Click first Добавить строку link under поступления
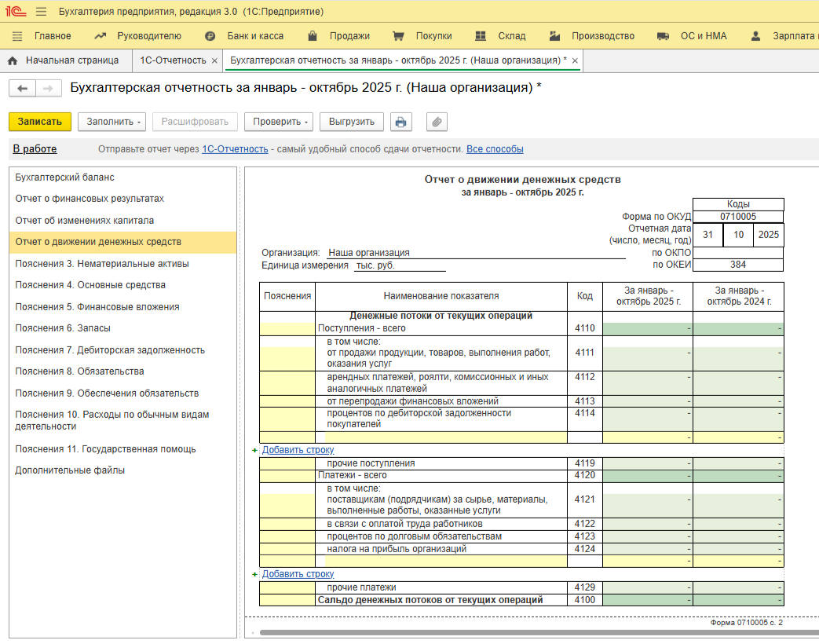The width and height of the screenshot is (819, 644). coord(298,450)
